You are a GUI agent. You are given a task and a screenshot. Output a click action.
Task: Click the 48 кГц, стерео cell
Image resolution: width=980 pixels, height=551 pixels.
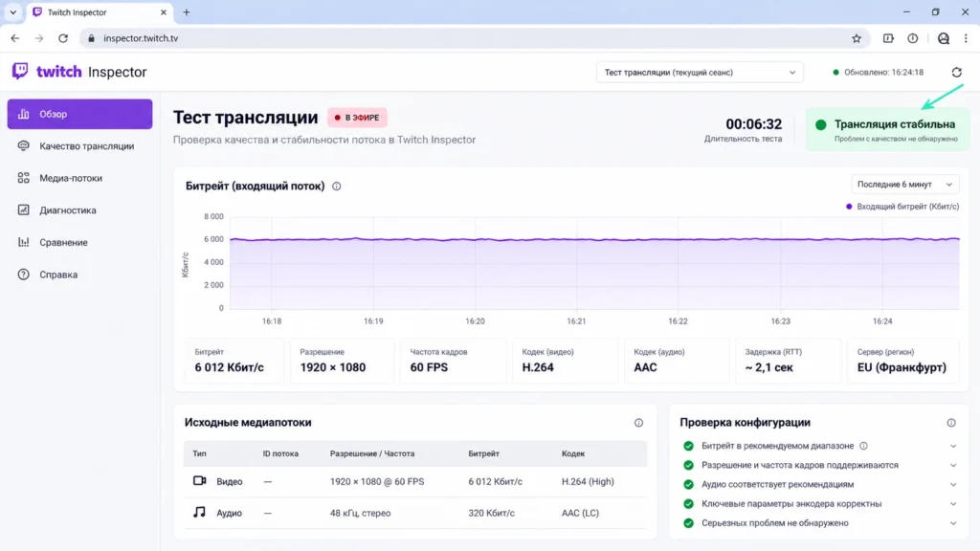click(x=360, y=513)
